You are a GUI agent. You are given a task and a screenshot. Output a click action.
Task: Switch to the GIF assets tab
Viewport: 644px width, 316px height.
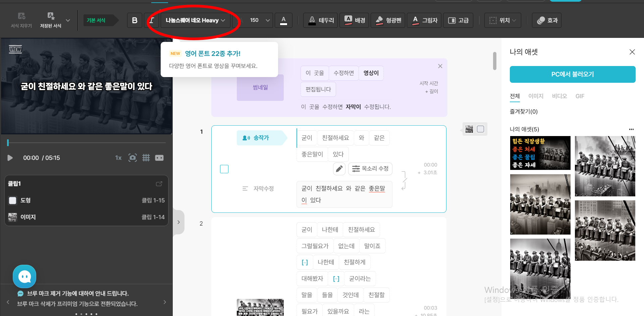(x=580, y=96)
